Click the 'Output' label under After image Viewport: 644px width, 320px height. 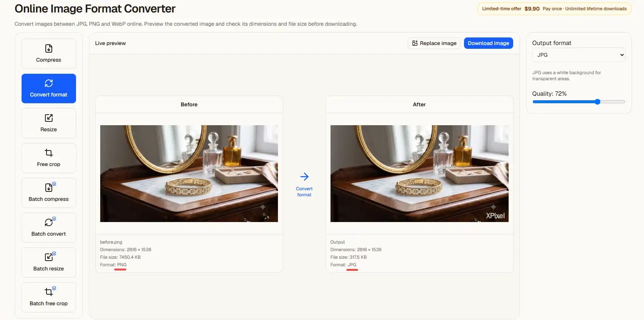[338, 242]
